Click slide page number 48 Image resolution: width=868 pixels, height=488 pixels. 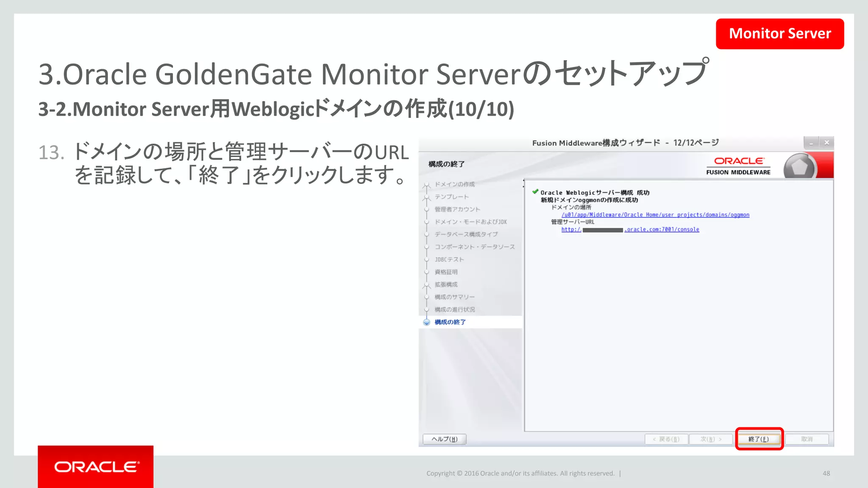[x=826, y=473]
